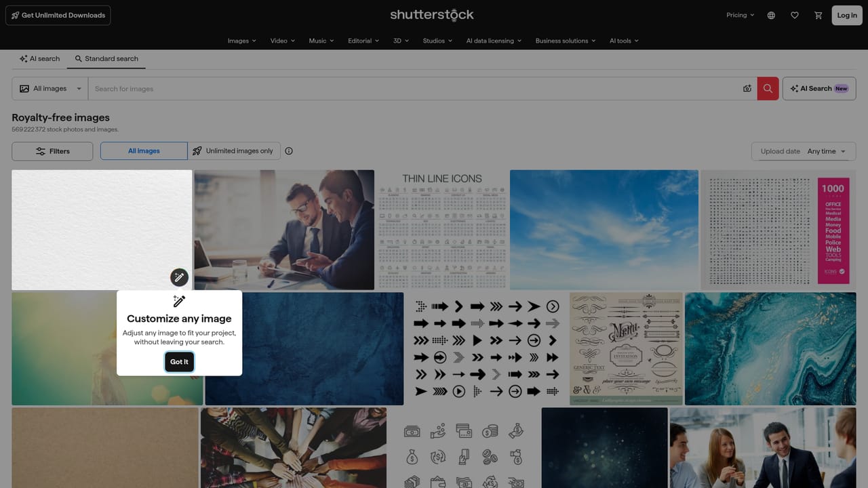Click the Search for images field

tap(414, 89)
